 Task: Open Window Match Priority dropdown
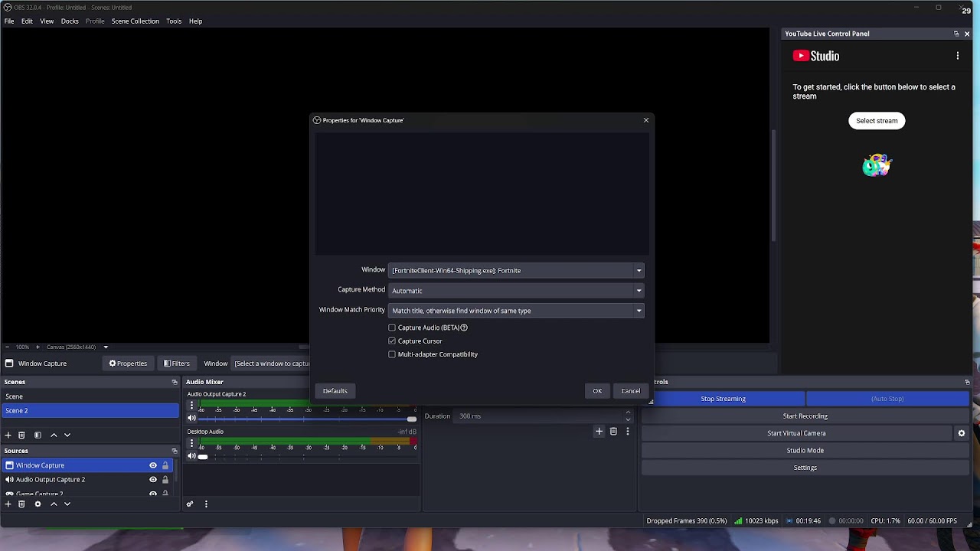coord(516,311)
